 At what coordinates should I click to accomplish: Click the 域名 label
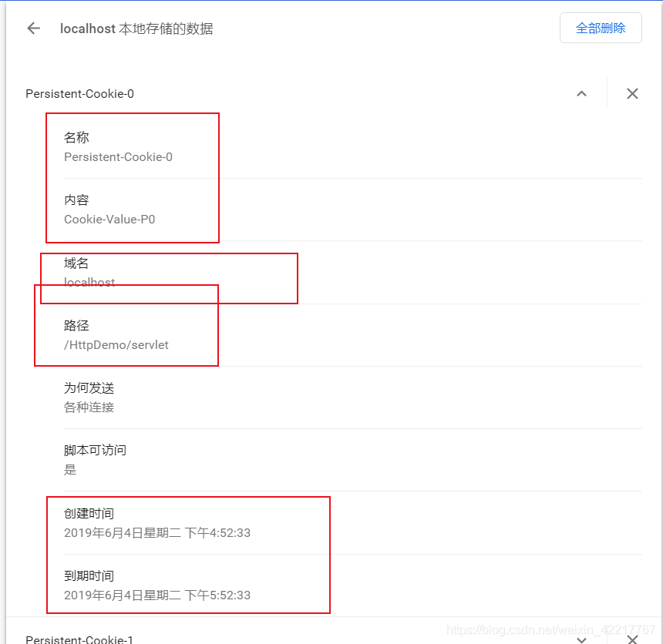pos(76,263)
